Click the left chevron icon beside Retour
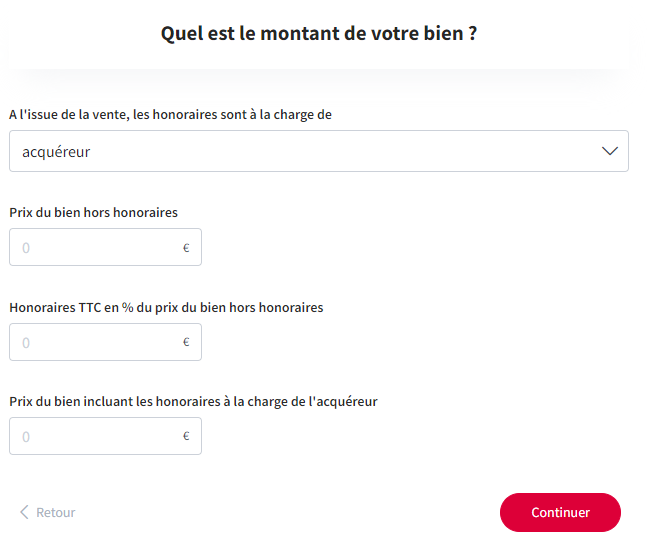 point(24,513)
